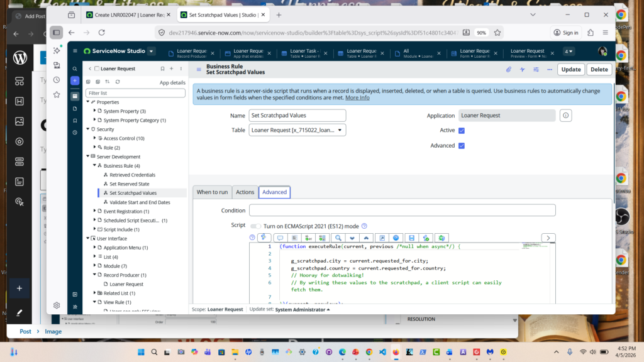Click the refresh icon above the filter list
The height and width of the screenshot is (362, 644).
[118, 82]
